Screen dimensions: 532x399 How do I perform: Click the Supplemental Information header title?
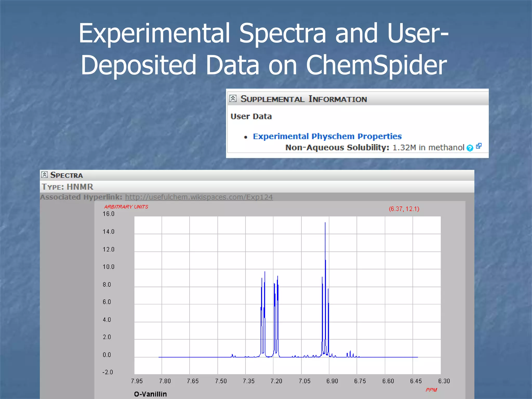click(303, 99)
